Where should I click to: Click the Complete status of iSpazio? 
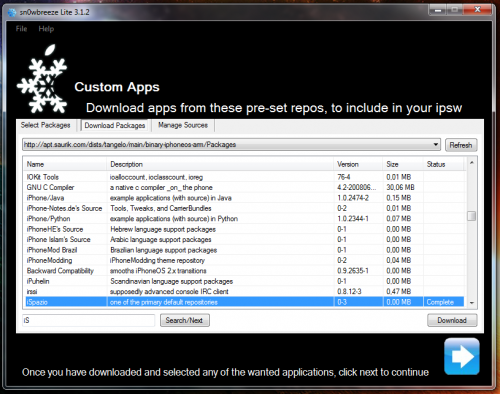(440, 302)
